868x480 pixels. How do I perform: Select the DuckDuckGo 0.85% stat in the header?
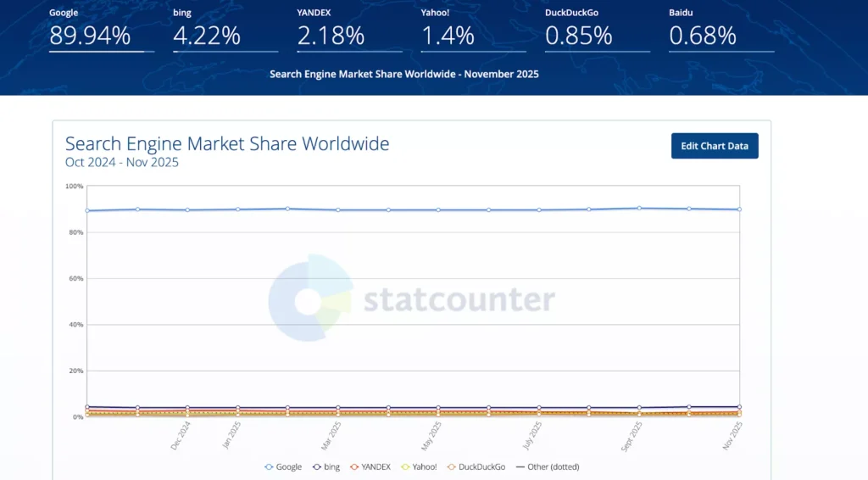click(598, 30)
